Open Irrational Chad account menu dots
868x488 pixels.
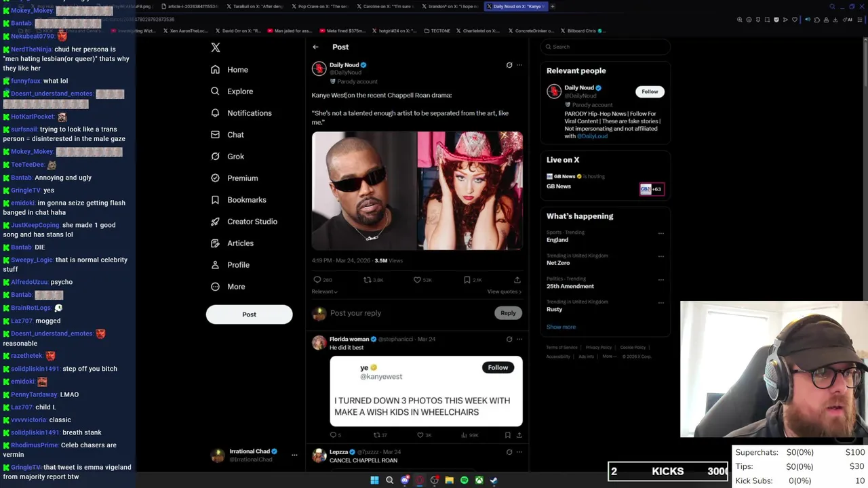(x=294, y=455)
